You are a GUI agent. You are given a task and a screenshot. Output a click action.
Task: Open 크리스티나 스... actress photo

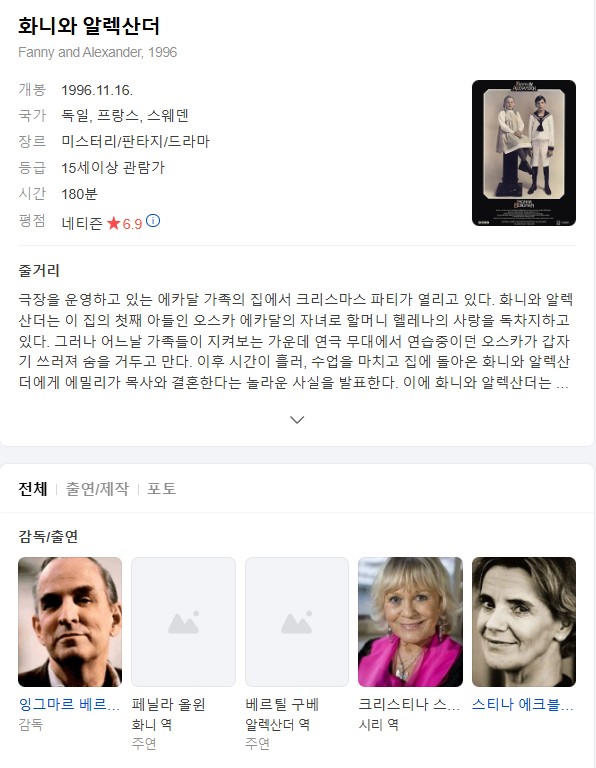(x=410, y=622)
